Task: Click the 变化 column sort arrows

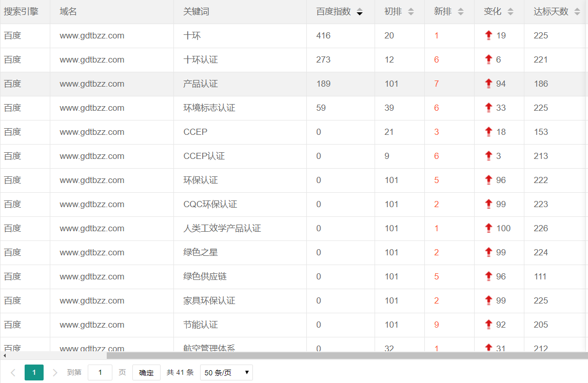Action: (510, 12)
